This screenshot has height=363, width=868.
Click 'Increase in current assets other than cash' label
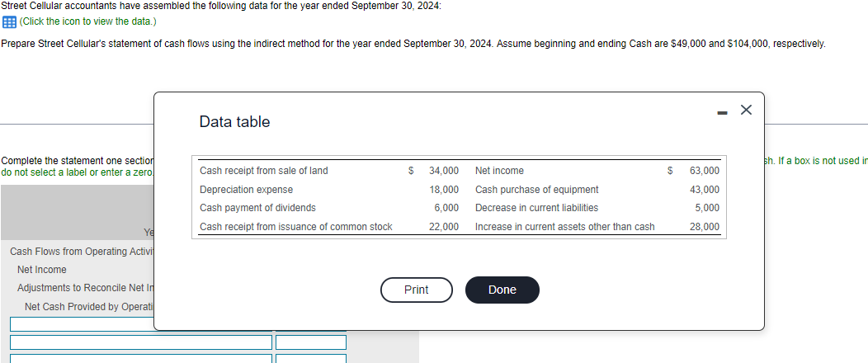click(565, 227)
